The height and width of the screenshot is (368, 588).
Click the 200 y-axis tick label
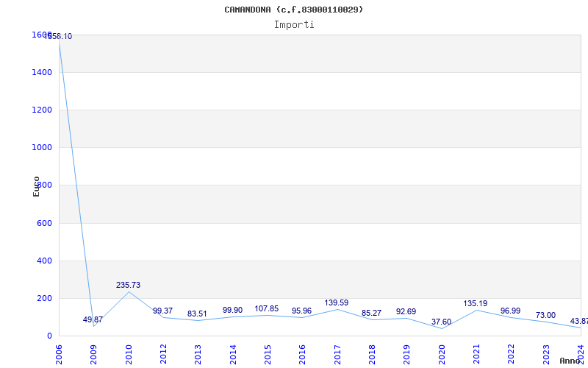coord(44,299)
